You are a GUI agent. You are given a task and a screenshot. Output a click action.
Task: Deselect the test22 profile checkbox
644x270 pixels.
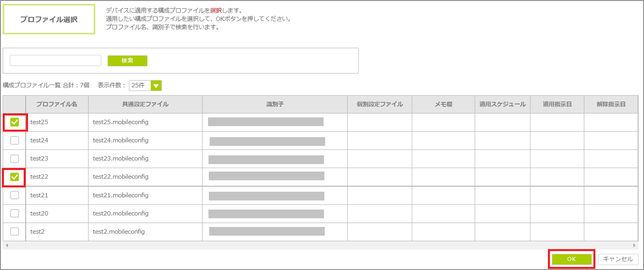click(x=14, y=177)
